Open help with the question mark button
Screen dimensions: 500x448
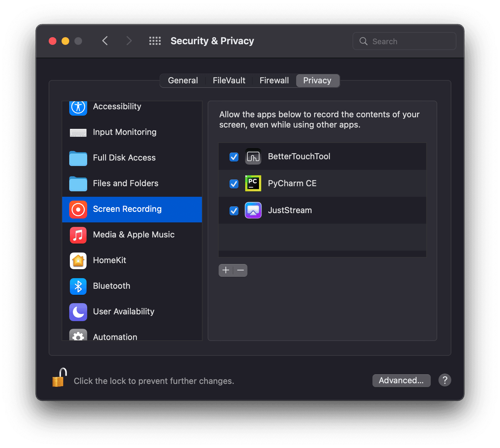445,380
